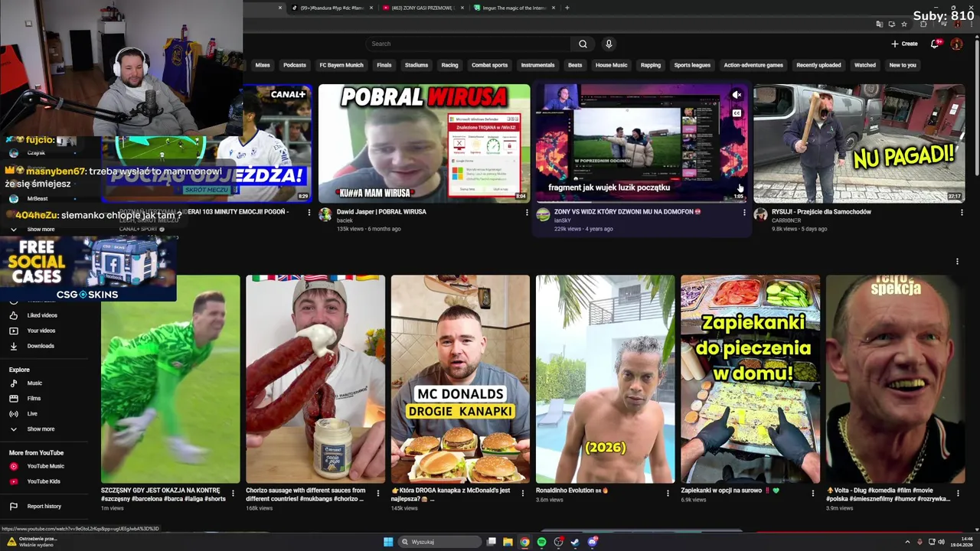The width and height of the screenshot is (980, 551).
Task: Open the POBRAŁ WIRUSA video thumbnail
Action: [x=423, y=143]
